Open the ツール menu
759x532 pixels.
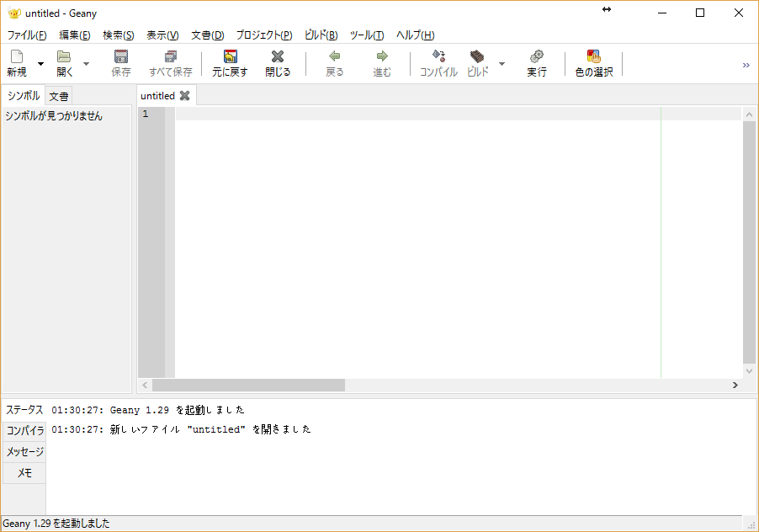coord(366,35)
